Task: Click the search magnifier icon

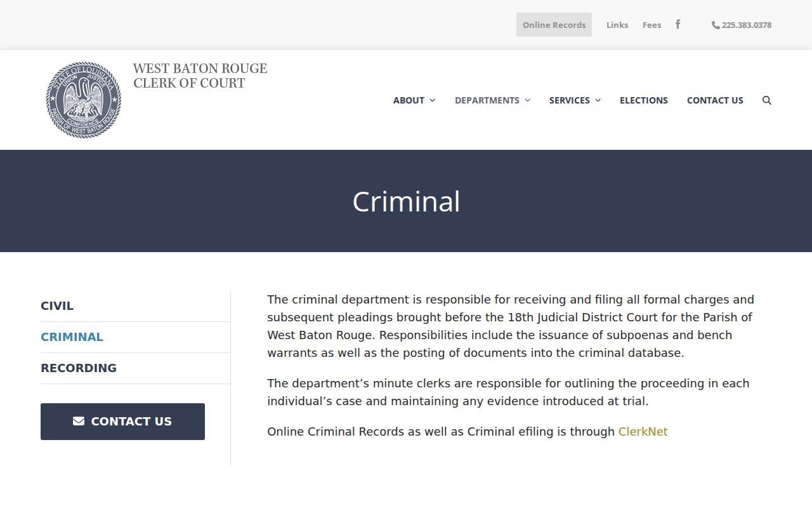Action: click(x=766, y=100)
